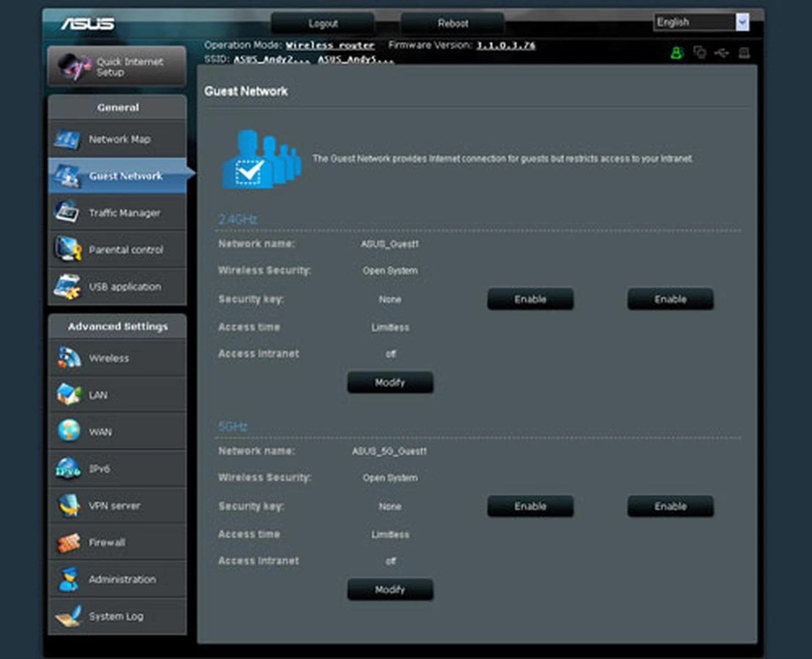Click the green user status icon
The width and height of the screenshot is (812, 659).
tap(677, 53)
